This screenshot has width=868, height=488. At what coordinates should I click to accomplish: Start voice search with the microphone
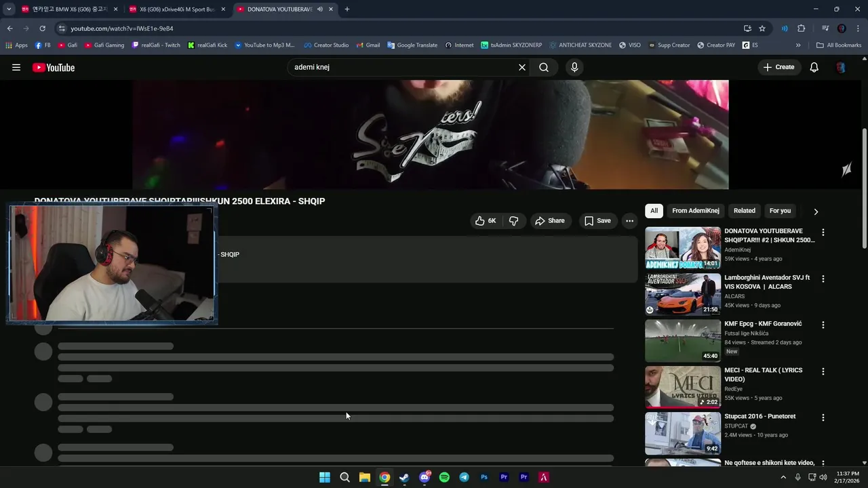click(574, 67)
